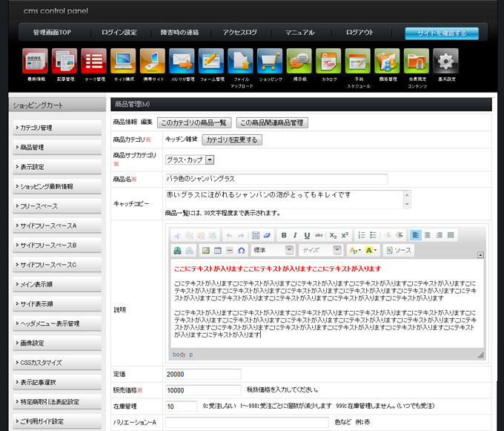Click the メルマガ管理 mail icon
The width and height of the screenshot is (504, 431).
tap(182, 61)
